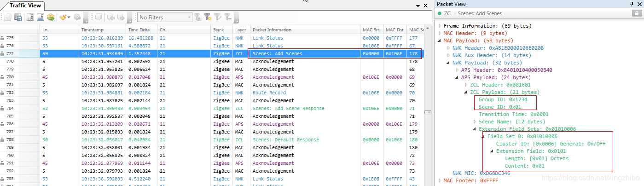644x186 pixels.
Task: Click the broom clear traffic icon
Action: pyautogui.click(x=64, y=17)
